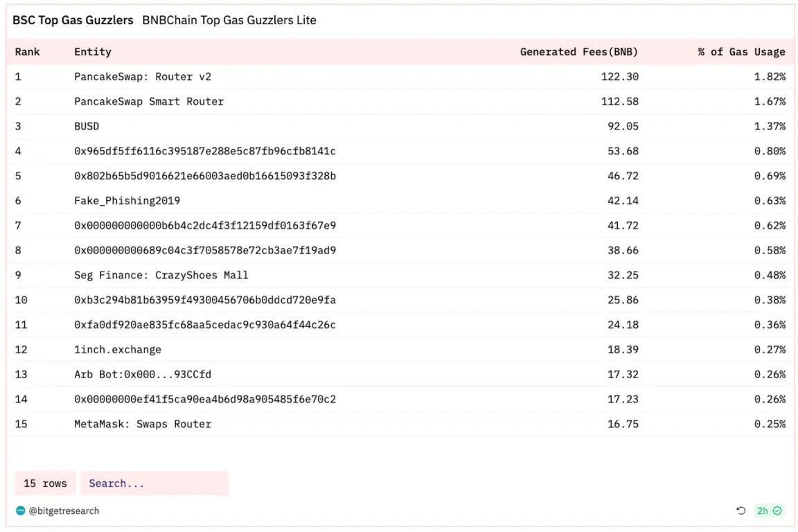Click the bitgetresearch avatar icon
The height and width of the screenshot is (532, 798).
(x=20, y=511)
